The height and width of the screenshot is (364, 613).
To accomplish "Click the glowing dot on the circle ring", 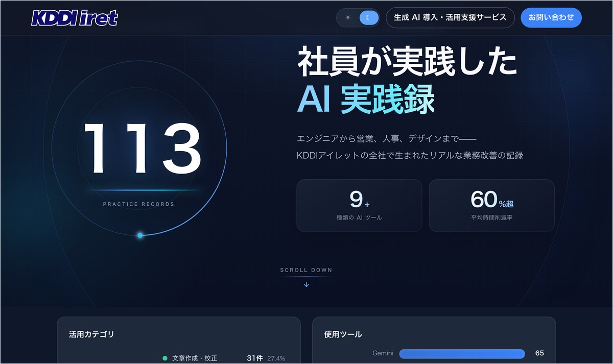I will (x=140, y=235).
